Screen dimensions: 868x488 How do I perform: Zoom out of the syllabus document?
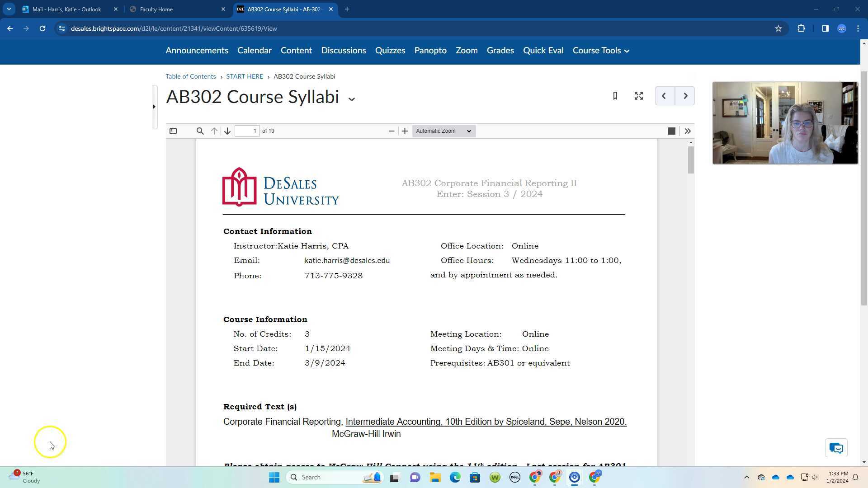pyautogui.click(x=391, y=131)
